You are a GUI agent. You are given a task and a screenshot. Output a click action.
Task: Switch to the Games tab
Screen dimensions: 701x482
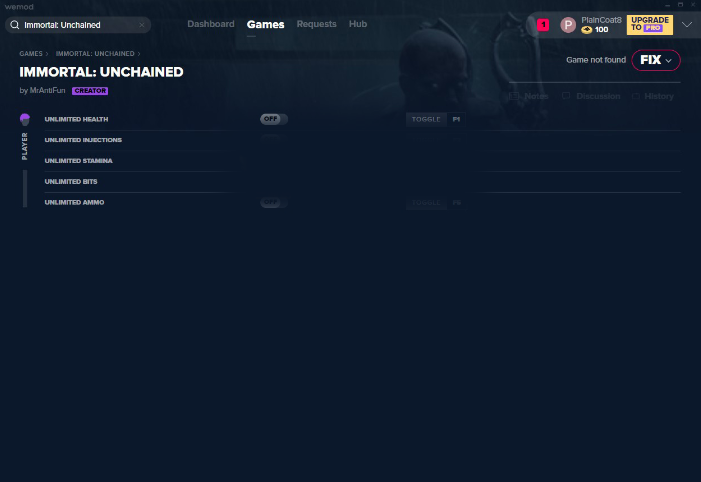pyautogui.click(x=266, y=25)
